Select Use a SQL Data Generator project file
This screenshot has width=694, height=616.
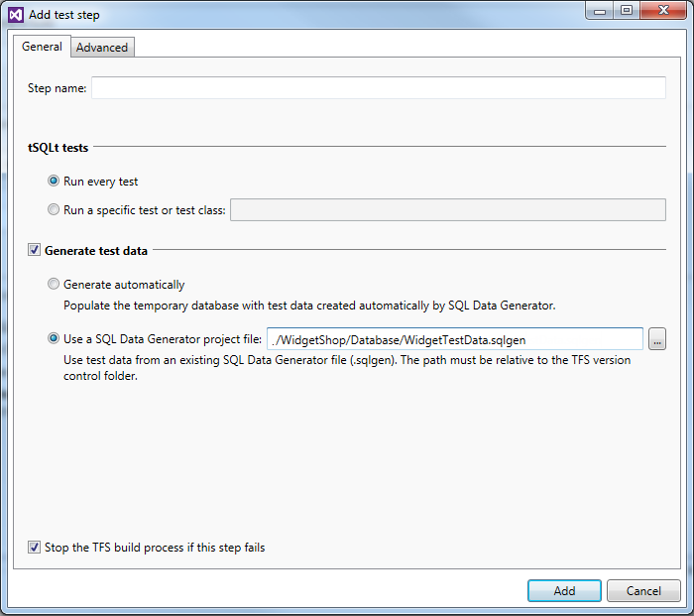55,339
